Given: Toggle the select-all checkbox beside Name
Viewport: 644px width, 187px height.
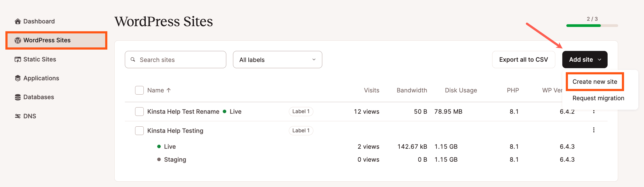Looking at the screenshot, I should (139, 90).
